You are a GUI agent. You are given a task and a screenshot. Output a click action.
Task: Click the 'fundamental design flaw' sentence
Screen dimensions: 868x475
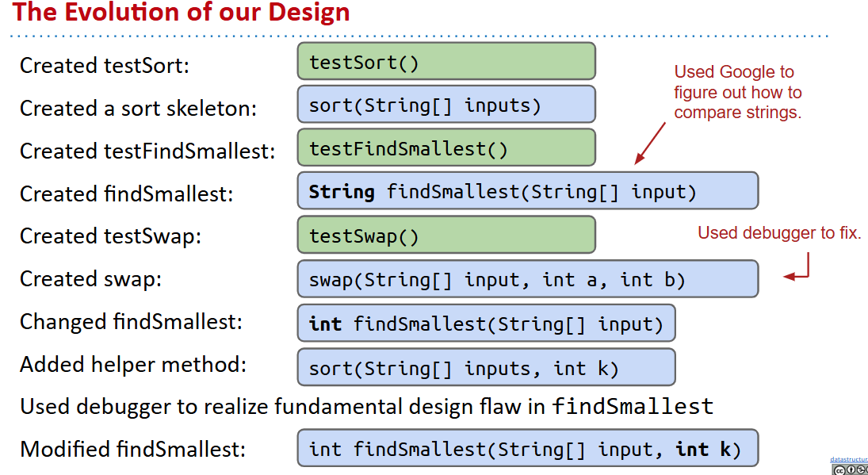coord(366,407)
